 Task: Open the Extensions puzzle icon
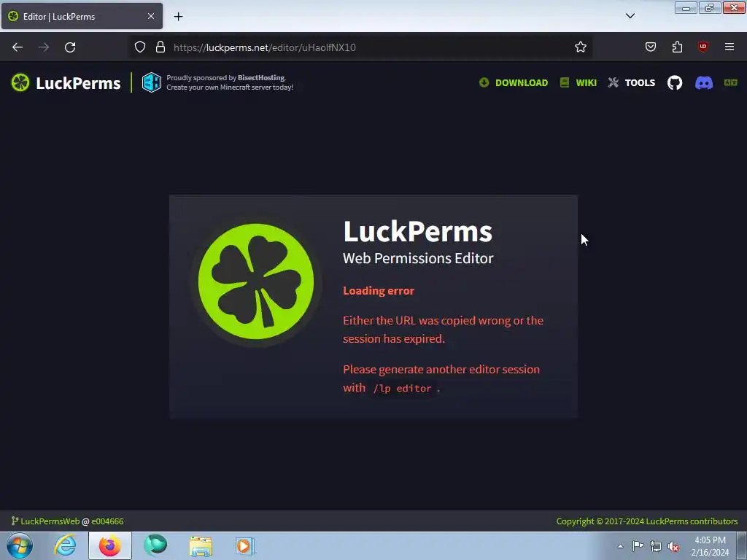[677, 47]
